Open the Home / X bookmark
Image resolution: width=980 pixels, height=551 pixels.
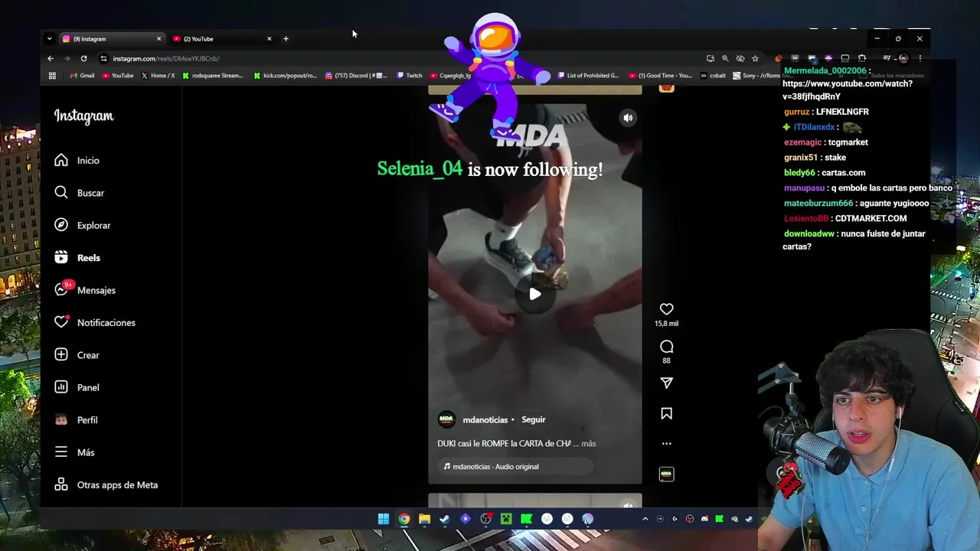pos(158,76)
